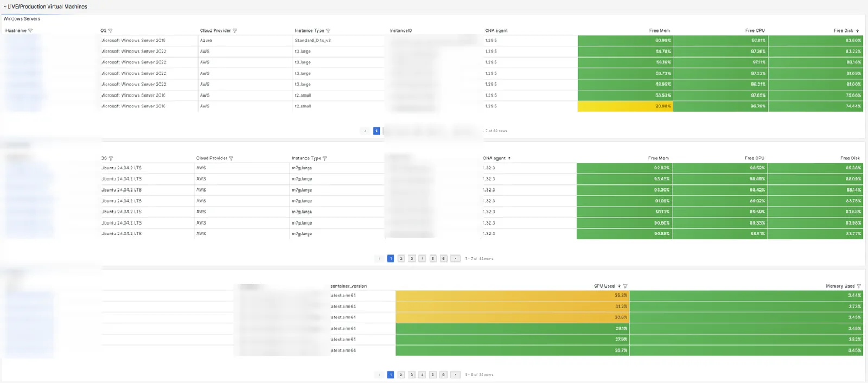Select page 3 in container table pager

click(412, 375)
